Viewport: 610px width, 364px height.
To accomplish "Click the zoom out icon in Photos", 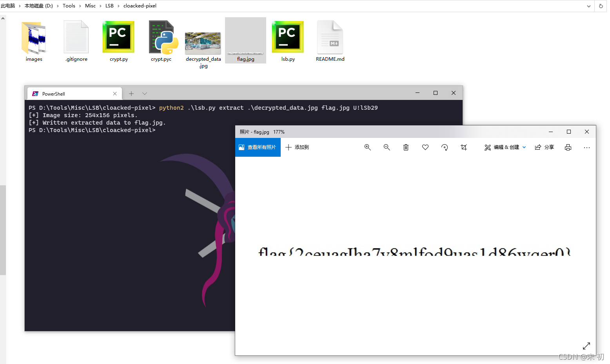I will (x=387, y=147).
